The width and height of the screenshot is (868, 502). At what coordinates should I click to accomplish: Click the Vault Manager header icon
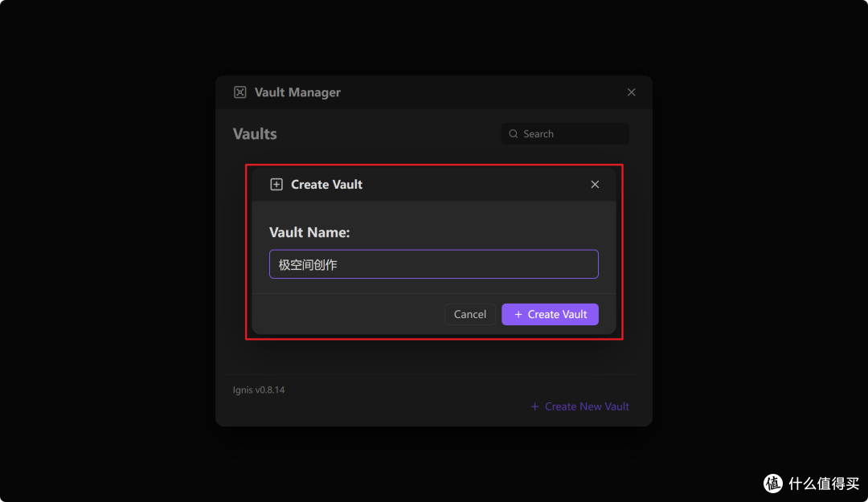(240, 92)
